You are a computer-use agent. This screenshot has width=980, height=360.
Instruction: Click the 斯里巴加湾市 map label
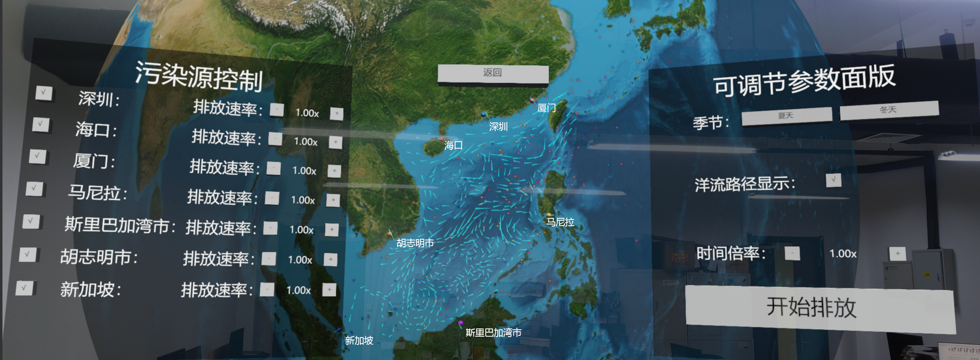493,333
